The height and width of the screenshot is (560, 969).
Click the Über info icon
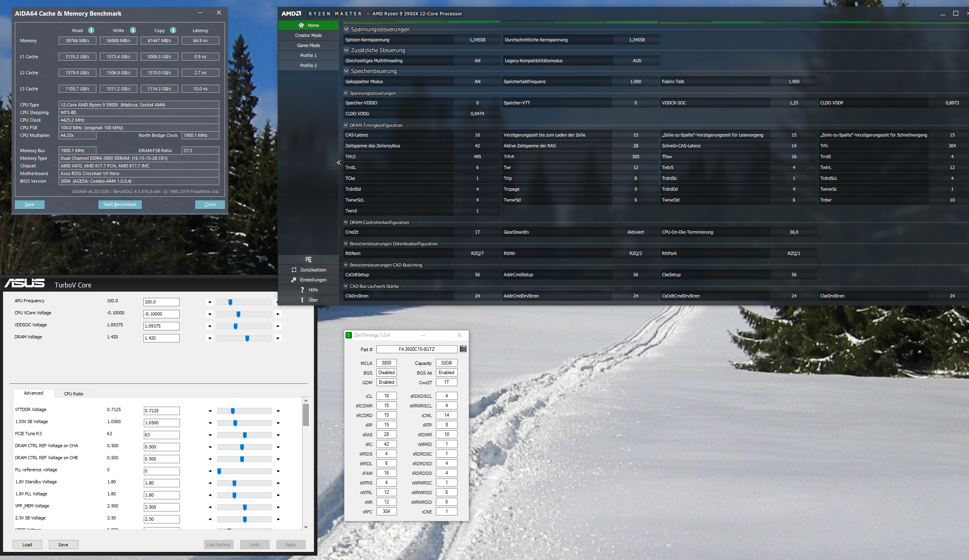pyautogui.click(x=302, y=300)
